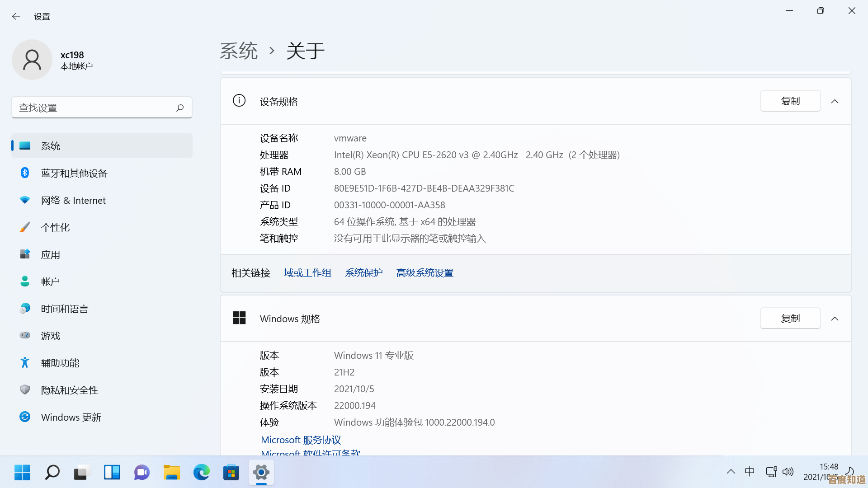Click System (系统) in the breadcrumb
The height and width of the screenshot is (488, 868).
pyautogui.click(x=239, y=51)
